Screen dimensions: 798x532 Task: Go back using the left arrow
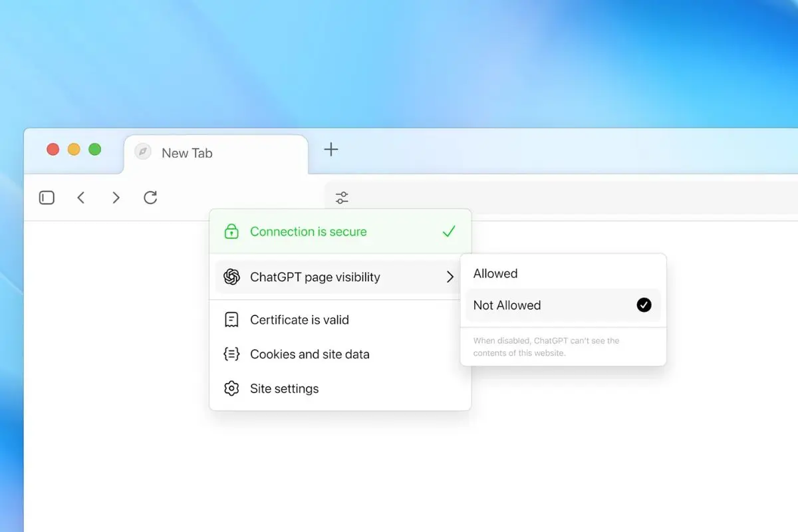point(81,198)
